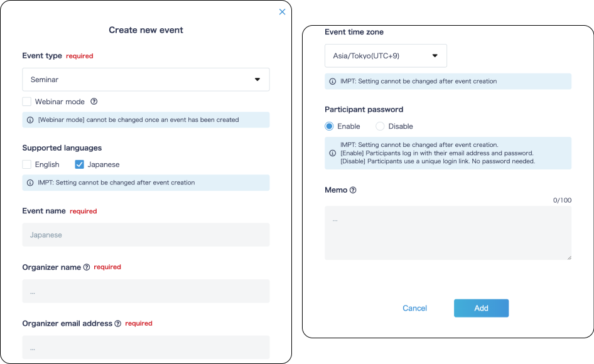Enable the Webinar mode checkbox
The height and width of the screenshot is (364, 594).
(26, 102)
